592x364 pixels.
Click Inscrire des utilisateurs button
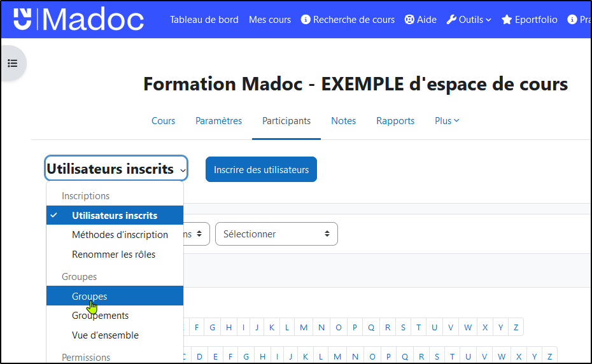point(261,169)
